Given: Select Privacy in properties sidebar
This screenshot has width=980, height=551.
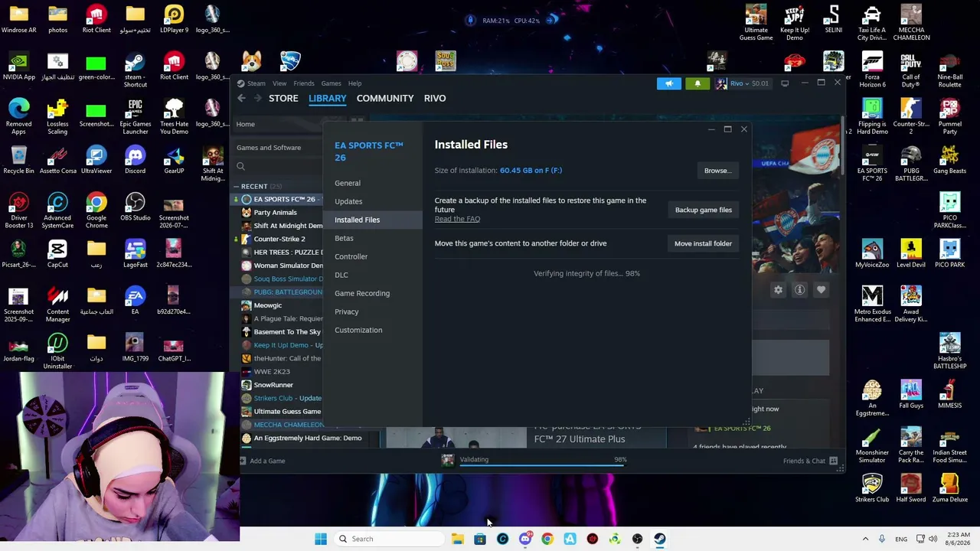Looking at the screenshot, I should pos(346,311).
